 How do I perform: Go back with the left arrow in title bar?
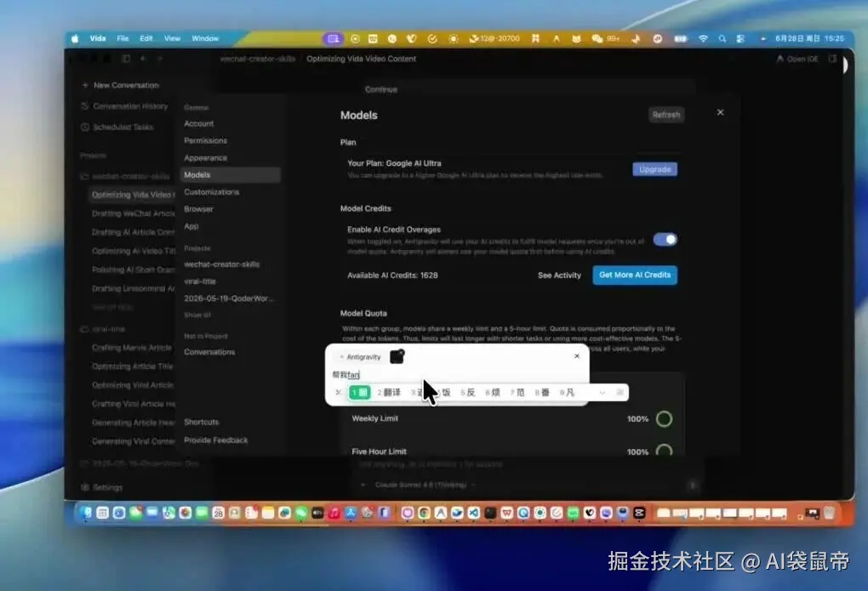[143, 58]
